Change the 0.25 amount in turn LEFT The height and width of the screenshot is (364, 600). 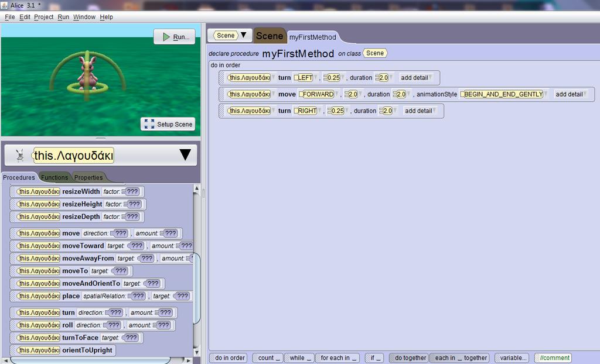[x=333, y=78]
